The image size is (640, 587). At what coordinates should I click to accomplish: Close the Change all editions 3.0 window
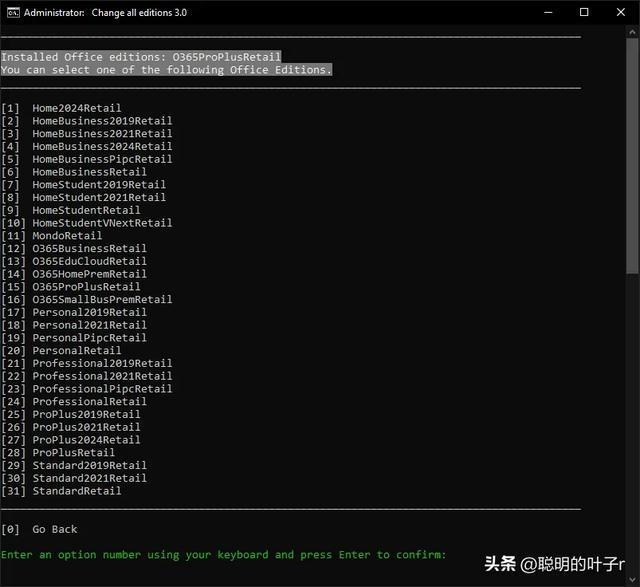pos(620,13)
